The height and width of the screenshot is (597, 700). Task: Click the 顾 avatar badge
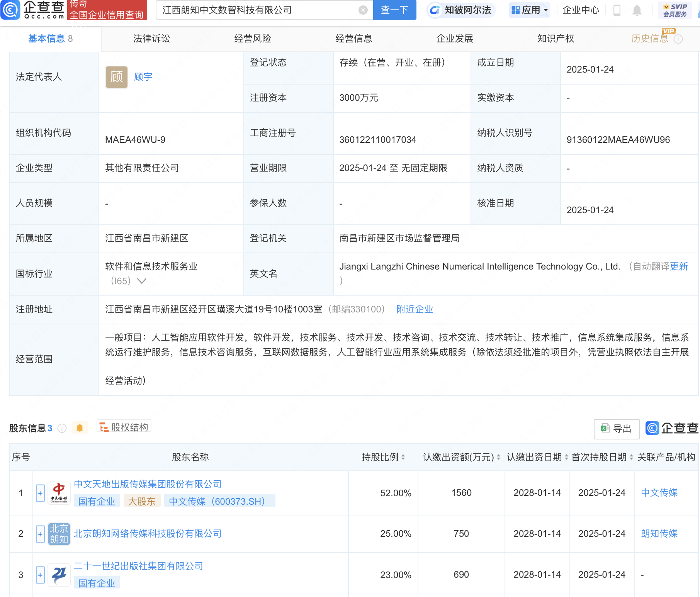pyautogui.click(x=117, y=77)
